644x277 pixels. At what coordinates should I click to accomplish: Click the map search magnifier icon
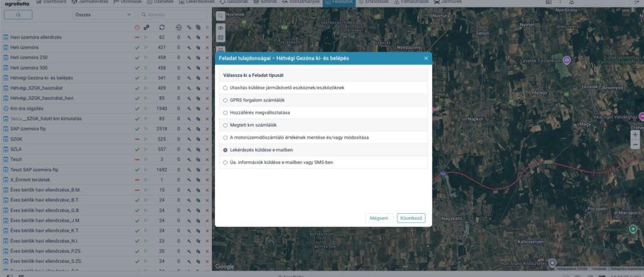click(220, 15)
